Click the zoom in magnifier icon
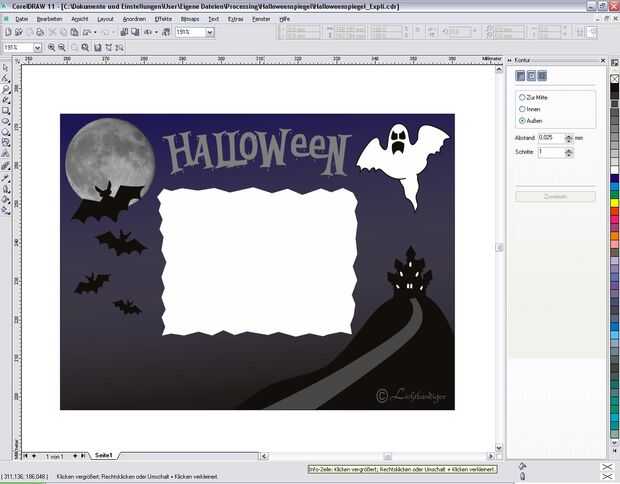This screenshot has height=484, width=620. [52, 47]
